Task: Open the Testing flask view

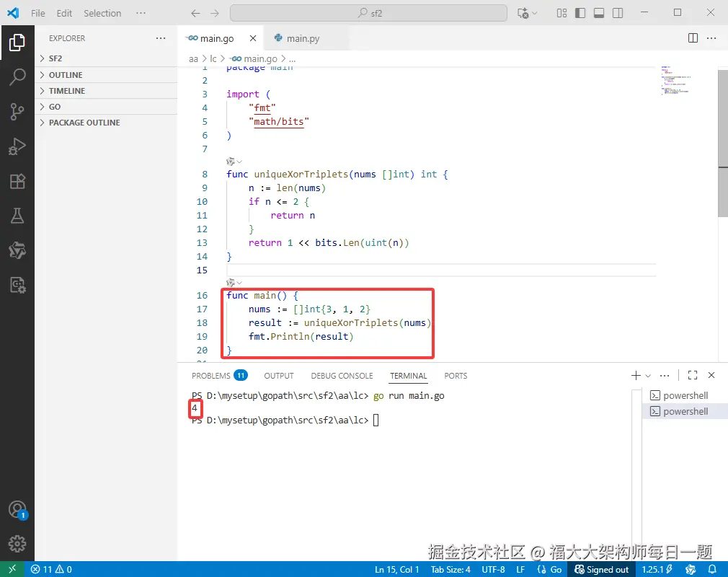Action: click(17, 216)
